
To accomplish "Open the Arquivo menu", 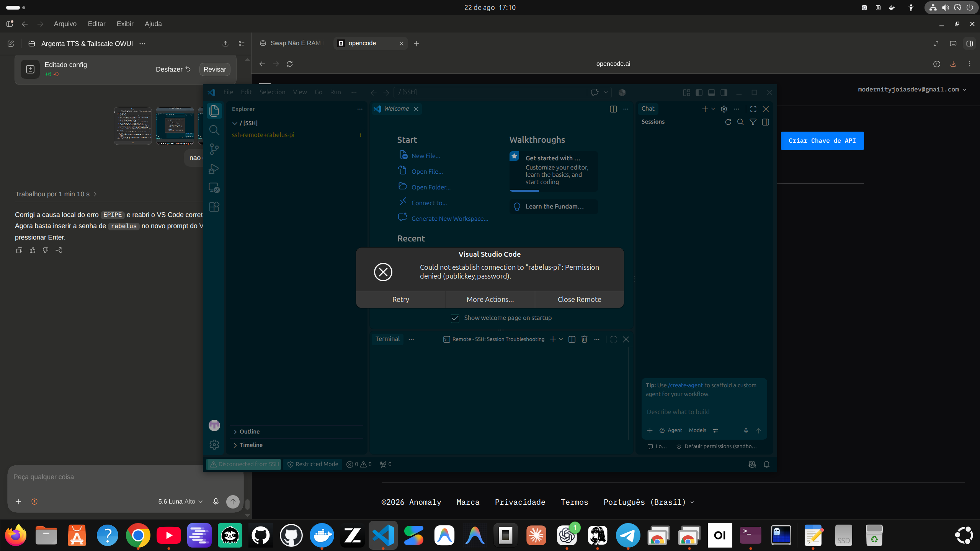I will tap(65, 24).
